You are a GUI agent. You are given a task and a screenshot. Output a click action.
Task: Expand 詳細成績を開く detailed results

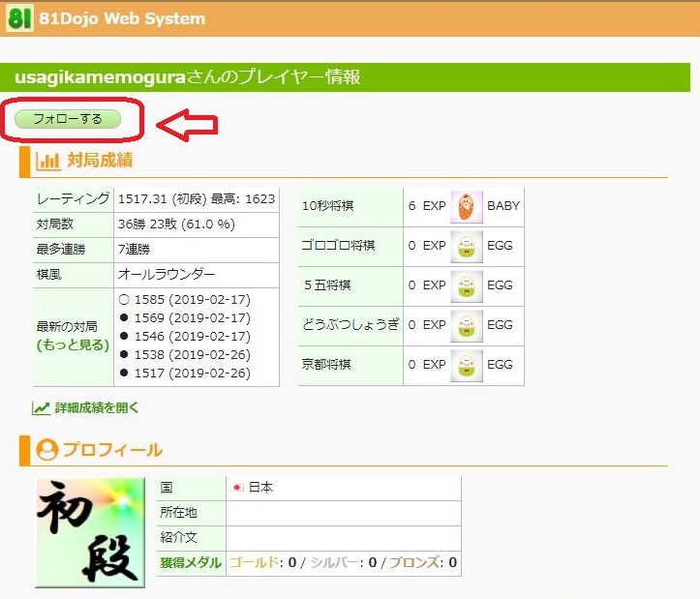coord(97,407)
